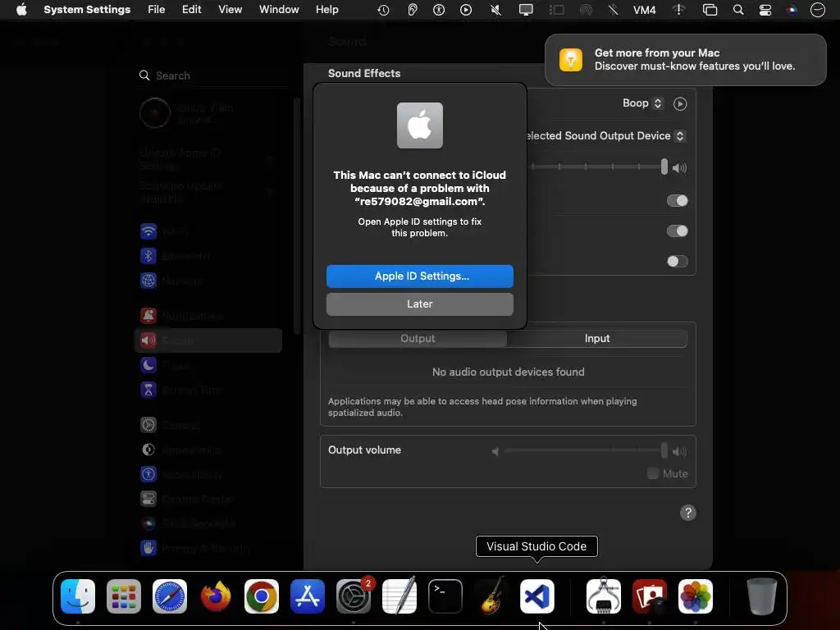840x630 pixels.
Task: Click the VM4 item in the menu bar
Action: pyautogui.click(x=645, y=10)
